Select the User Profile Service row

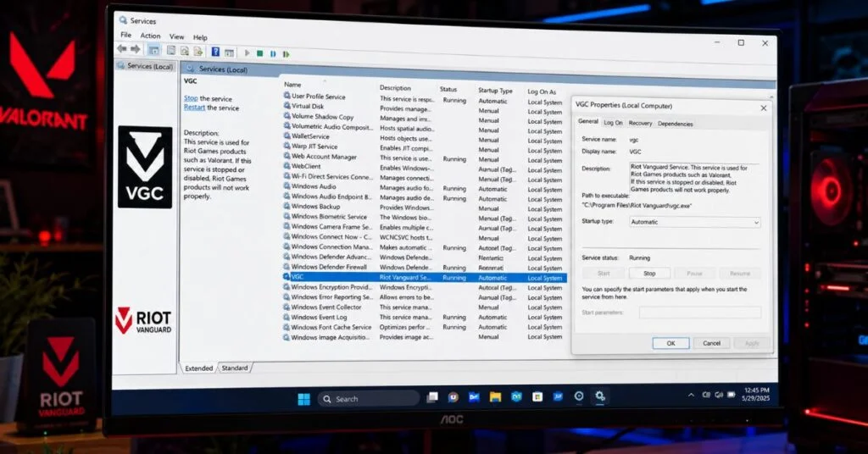pyautogui.click(x=425, y=98)
